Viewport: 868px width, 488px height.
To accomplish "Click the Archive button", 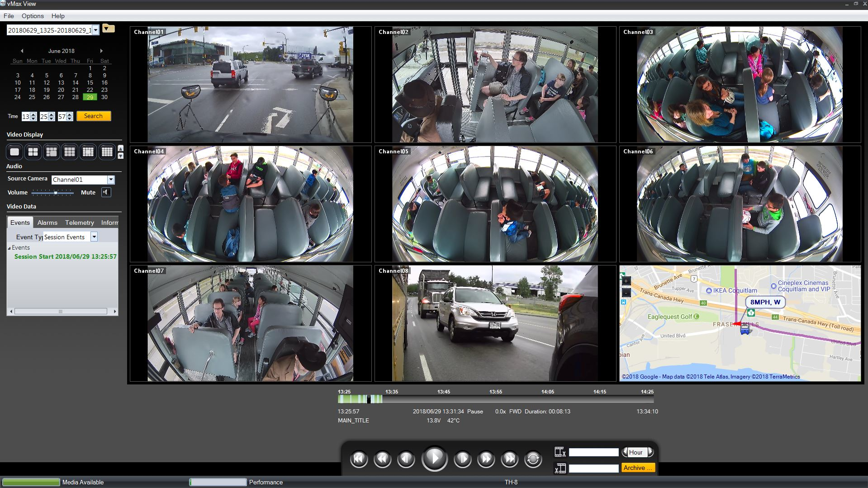I will (x=637, y=468).
